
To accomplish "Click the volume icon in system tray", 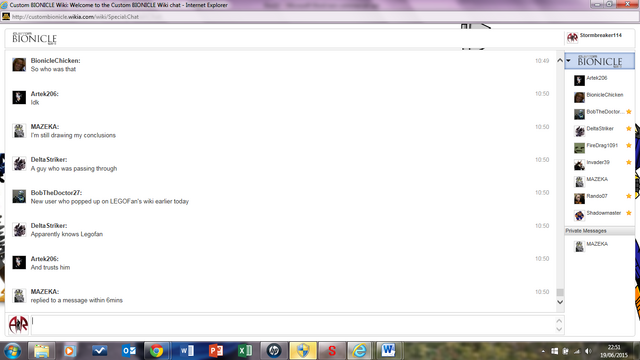I will [588, 351].
